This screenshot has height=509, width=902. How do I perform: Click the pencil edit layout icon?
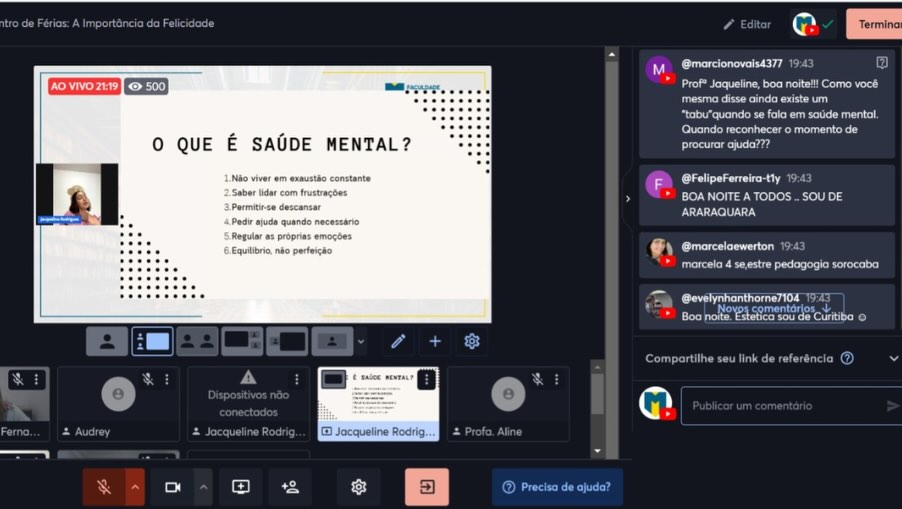(x=398, y=341)
